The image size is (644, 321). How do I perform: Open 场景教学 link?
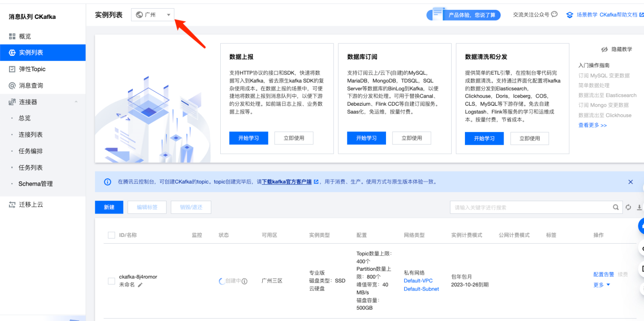[587, 15]
